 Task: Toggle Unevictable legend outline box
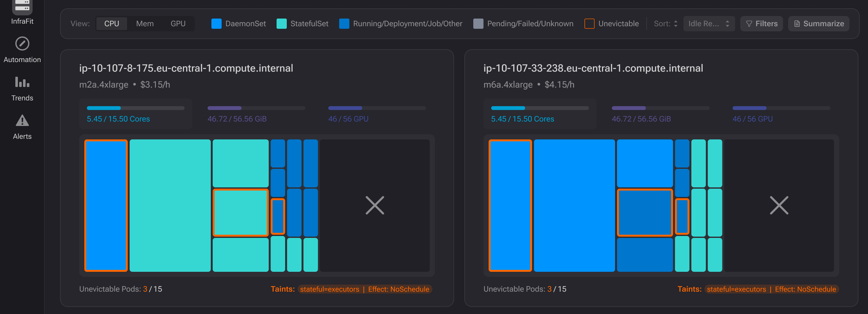(589, 24)
